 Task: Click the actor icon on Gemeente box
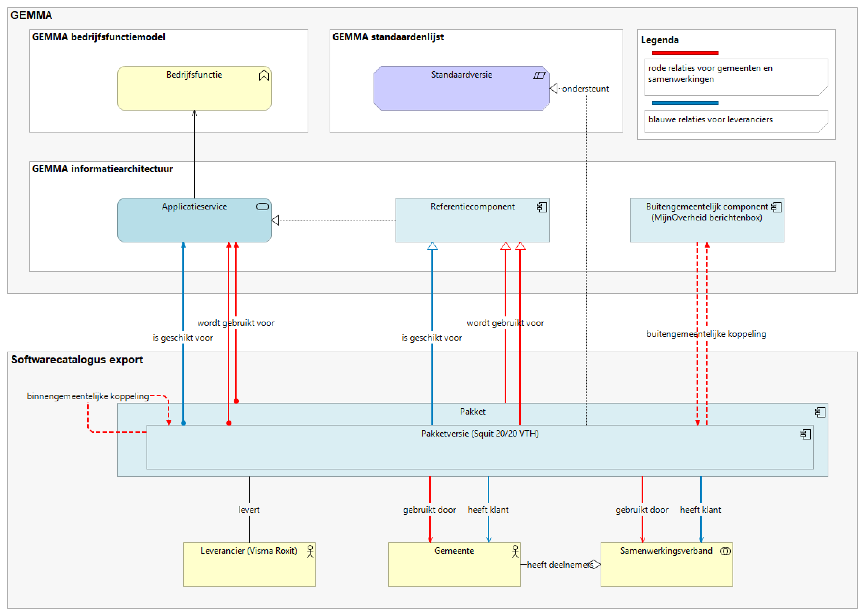coord(515,552)
